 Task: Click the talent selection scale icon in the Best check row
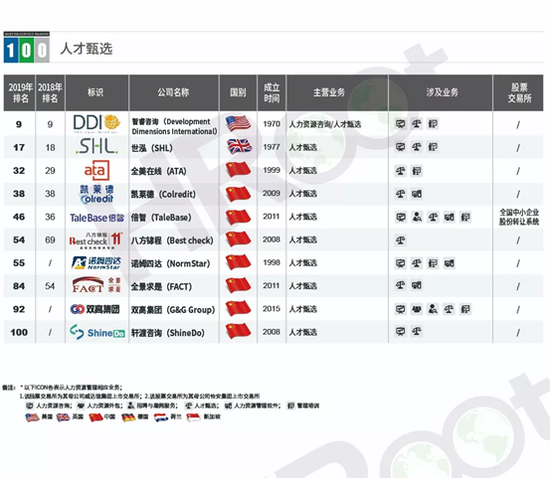click(x=400, y=240)
